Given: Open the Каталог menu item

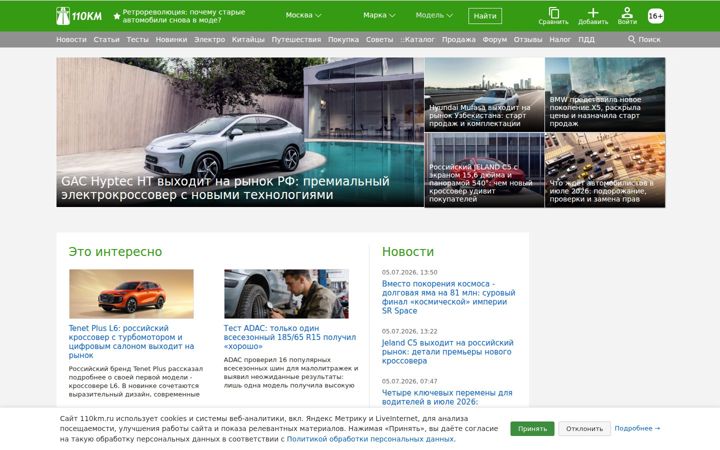Looking at the screenshot, I should coord(417,39).
